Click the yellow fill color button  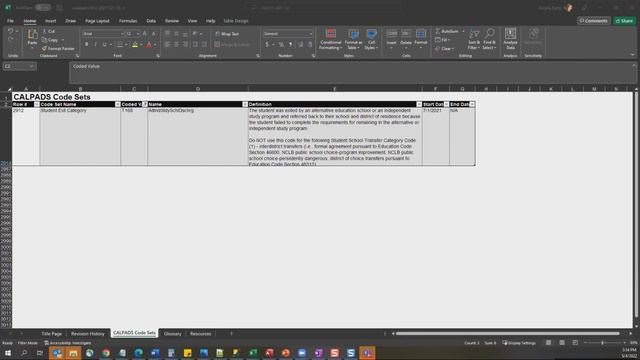[135, 44]
